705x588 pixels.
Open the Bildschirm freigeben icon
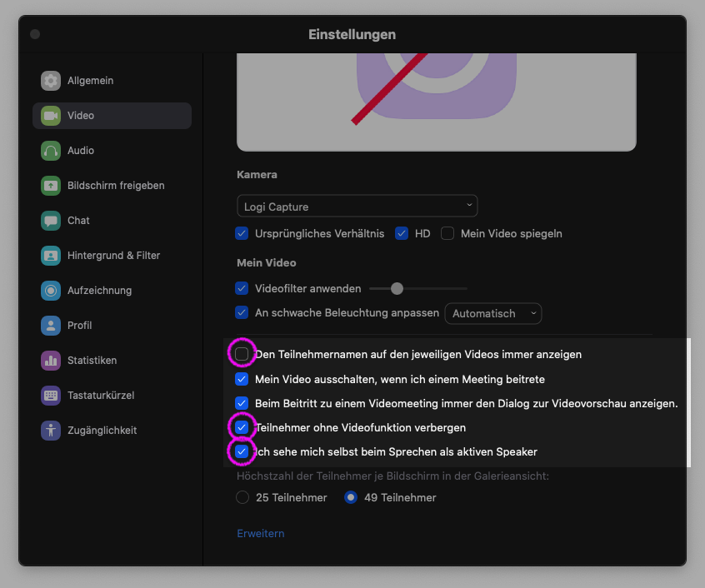51,186
